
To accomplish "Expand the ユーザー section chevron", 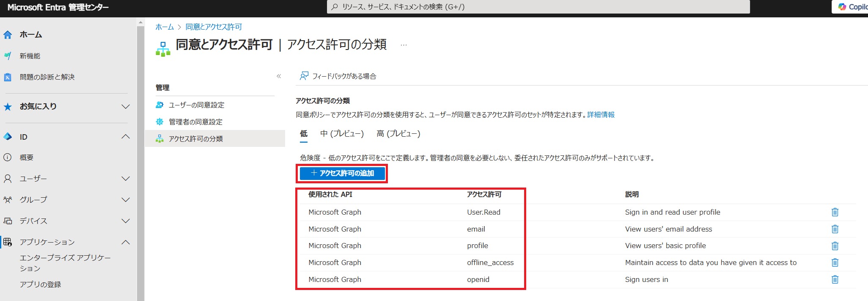I will (x=126, y=179).
